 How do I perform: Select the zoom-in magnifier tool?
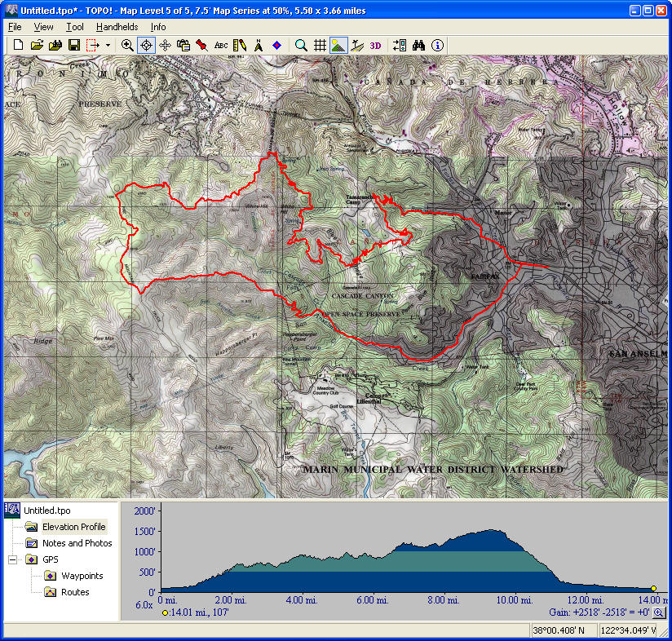[x=127, y=46]
